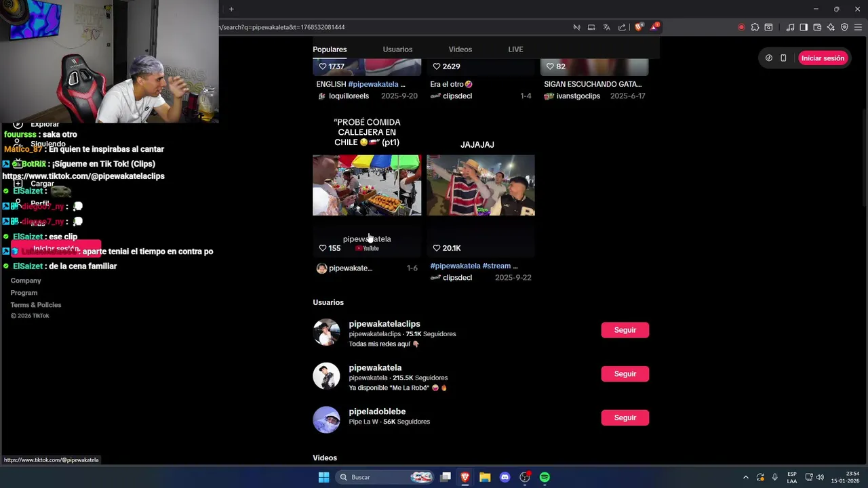Image resolution: width=868 pixels, height=488 pixels.
Task: Switch to the LIVE tab
Action: point(515,49)
